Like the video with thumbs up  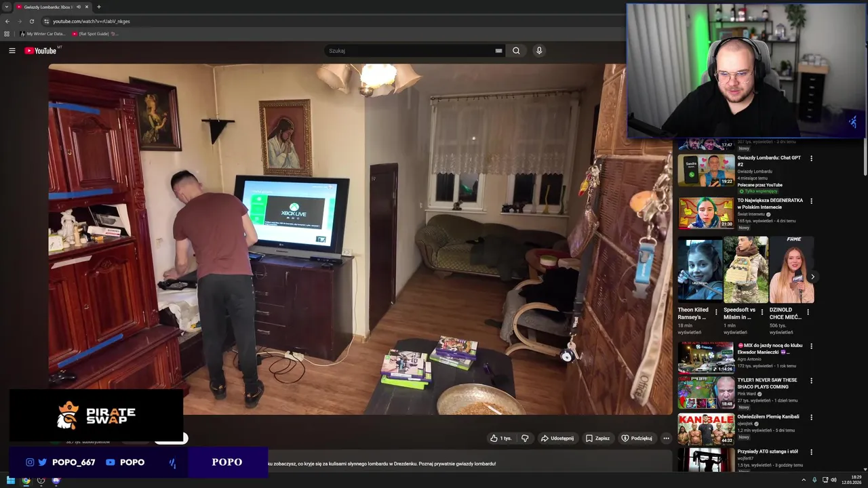[500, 439]
